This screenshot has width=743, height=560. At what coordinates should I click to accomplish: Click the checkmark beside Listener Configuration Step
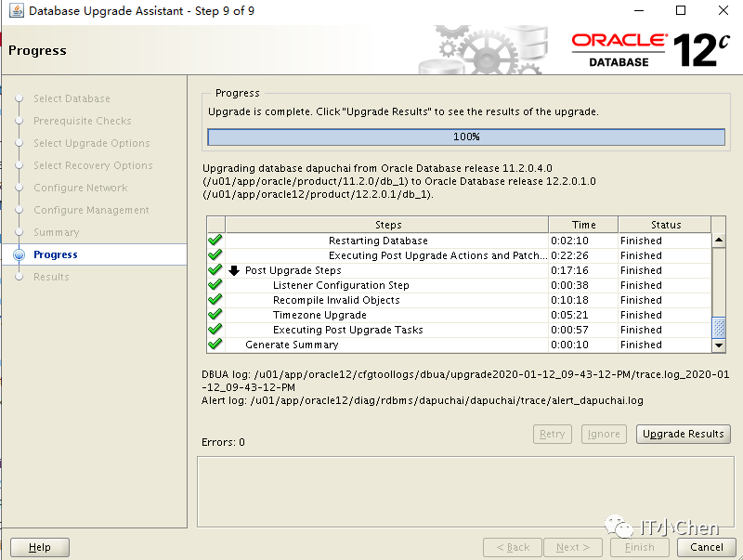point(215,285)
